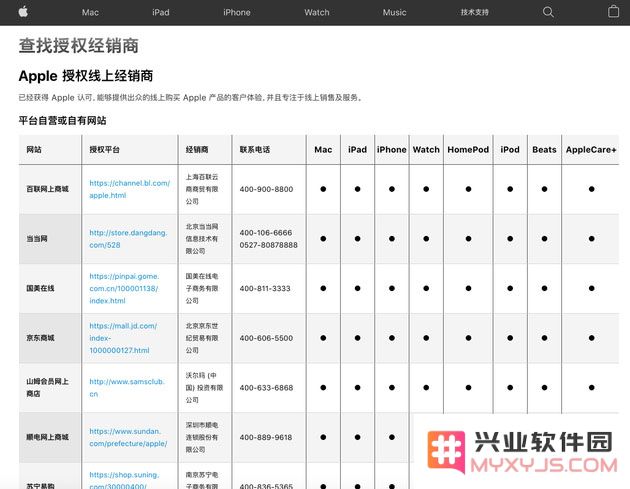Click the 沃尔玛(中国)投资有限公司 cell
The height and width of the screenshot is (489, 630).
pyautogui.click(x=204, y=388)
